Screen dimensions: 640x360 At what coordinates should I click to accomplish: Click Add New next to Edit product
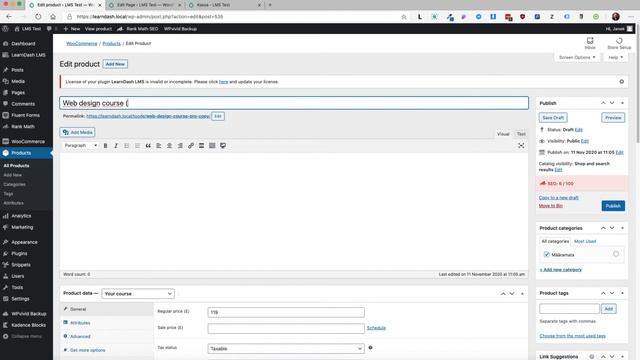[115, 64]
